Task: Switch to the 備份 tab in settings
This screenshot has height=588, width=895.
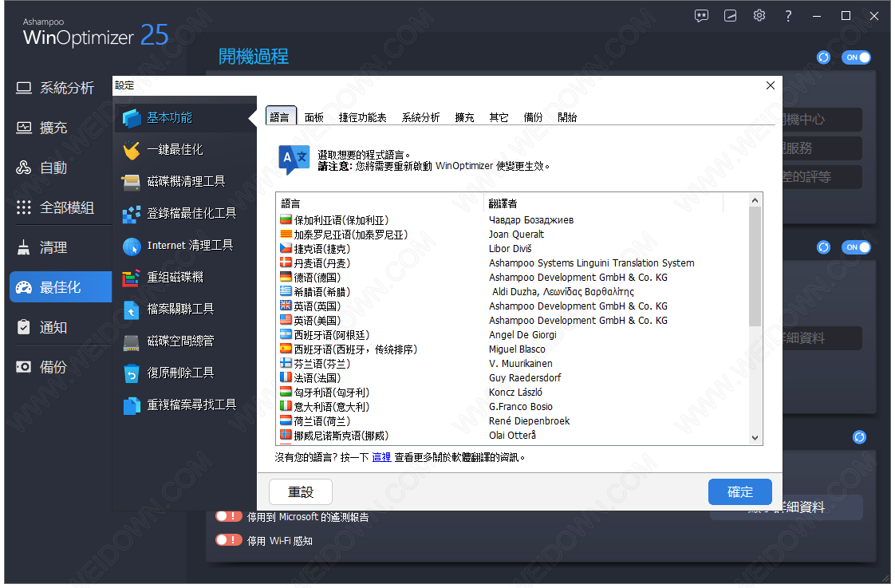Action: click(x=533, y=117)
